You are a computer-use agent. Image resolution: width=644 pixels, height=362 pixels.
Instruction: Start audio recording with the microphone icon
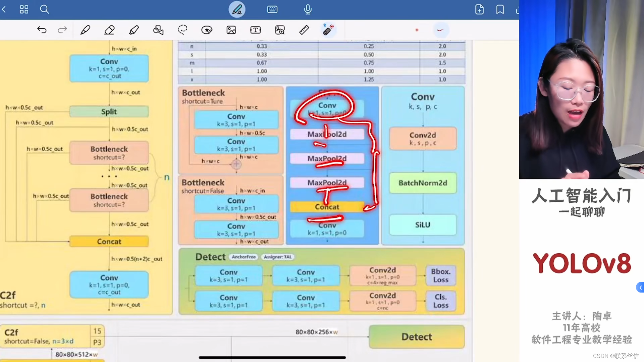click(x=308, y=9)
